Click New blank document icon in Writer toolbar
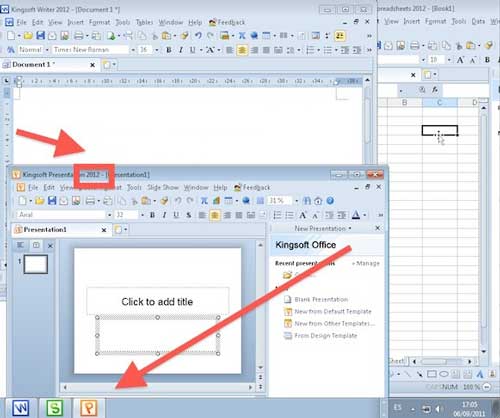Image resolution: width=500 pixels, height=418 pixels. pyautogui.click(x=11, y=35)
